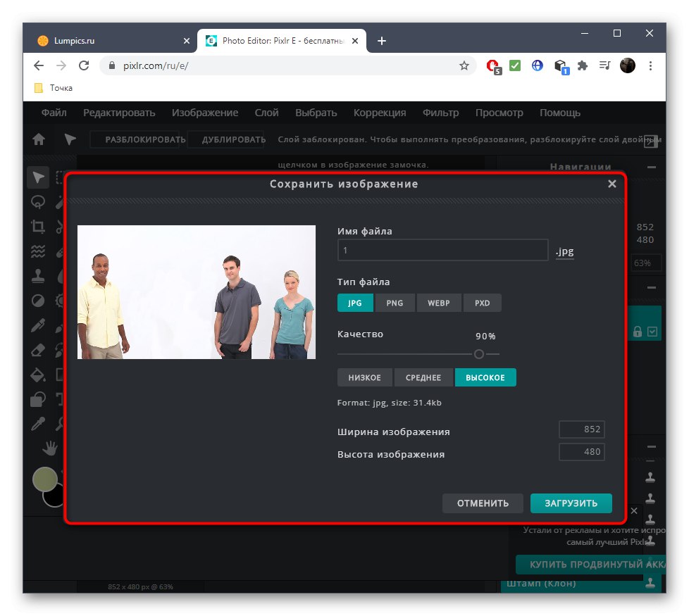Select the Crop tool
This screenshot has height=616, width=689.
tap(38, 227)
